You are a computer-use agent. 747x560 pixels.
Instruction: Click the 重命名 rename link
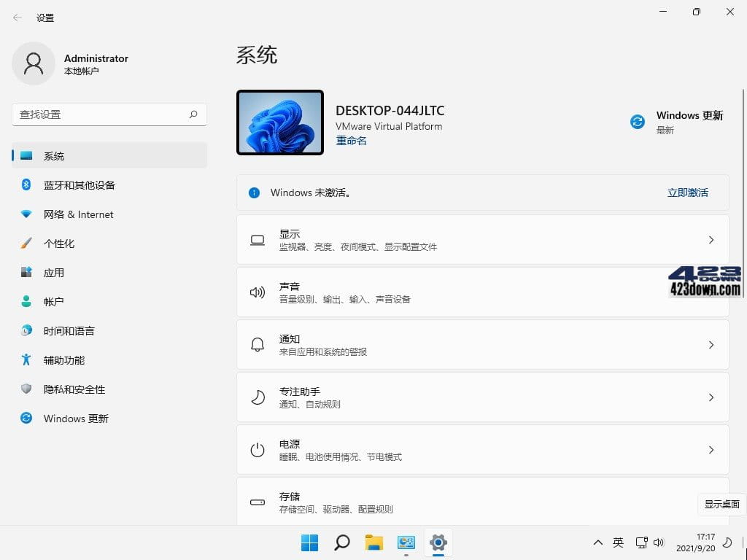[351, 140]
